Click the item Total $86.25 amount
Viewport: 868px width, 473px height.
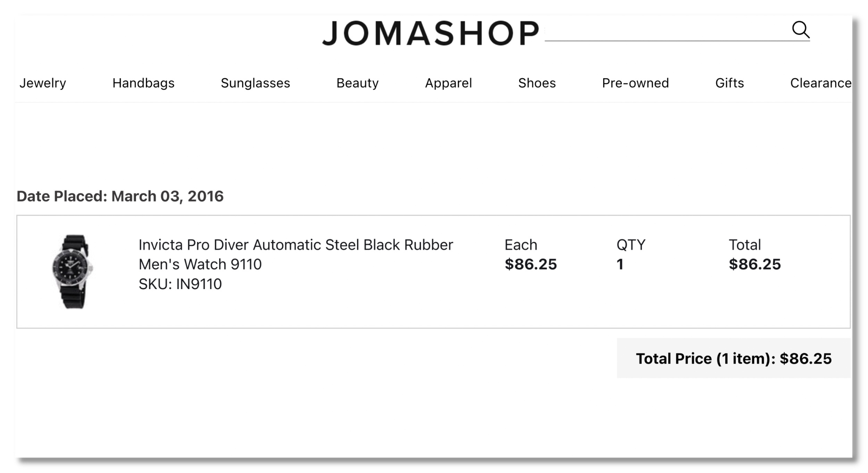(754, 264)
